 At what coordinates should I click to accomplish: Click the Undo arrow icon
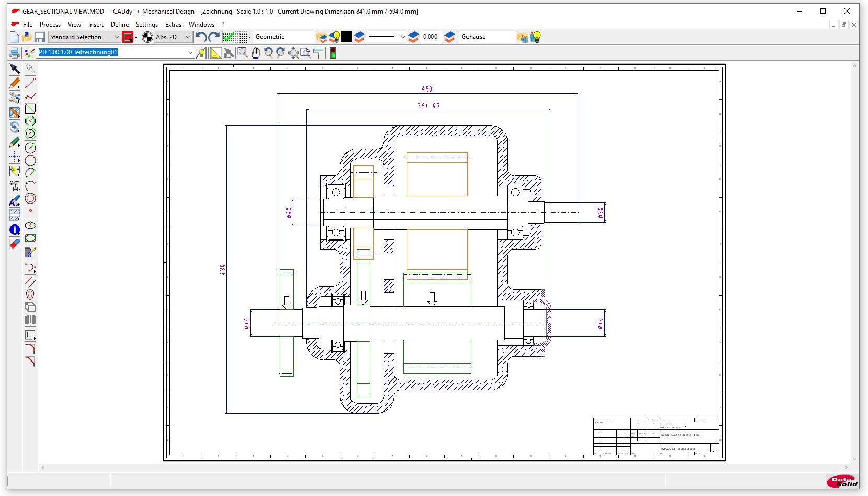[201, 37]
